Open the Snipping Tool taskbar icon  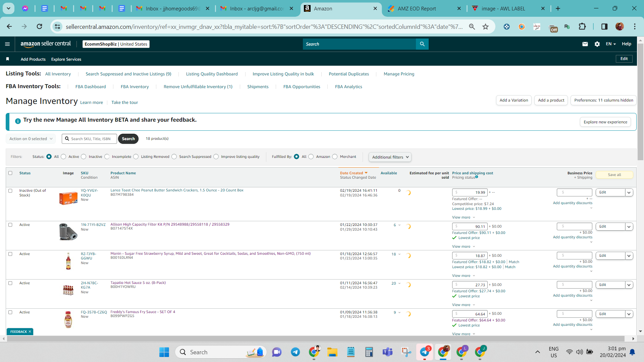(406, 352)
